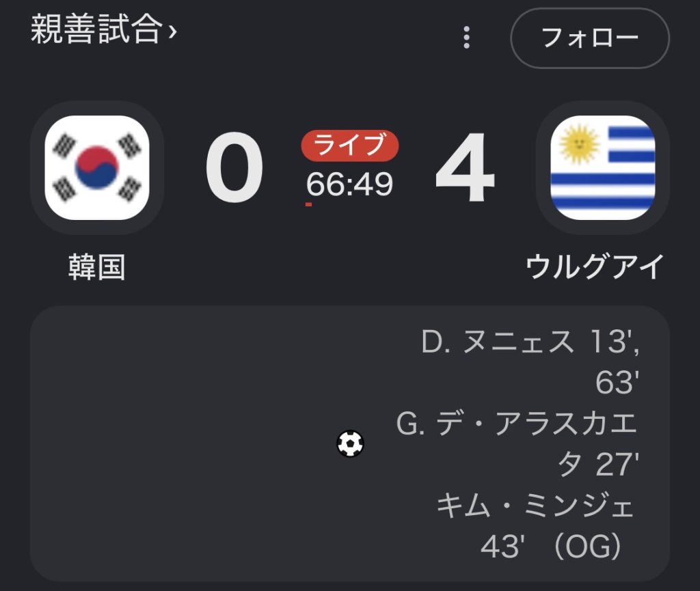Tap the Uruguay flag icon
The image size is (700, 591).
603,167
